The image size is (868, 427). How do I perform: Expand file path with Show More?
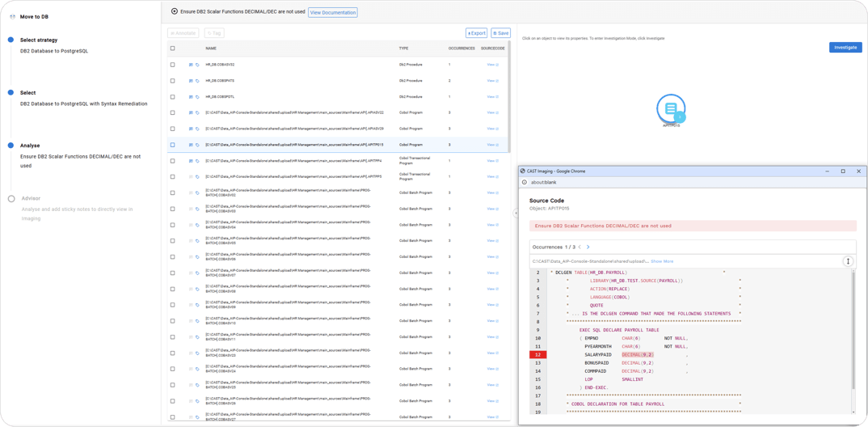[662, 261]
